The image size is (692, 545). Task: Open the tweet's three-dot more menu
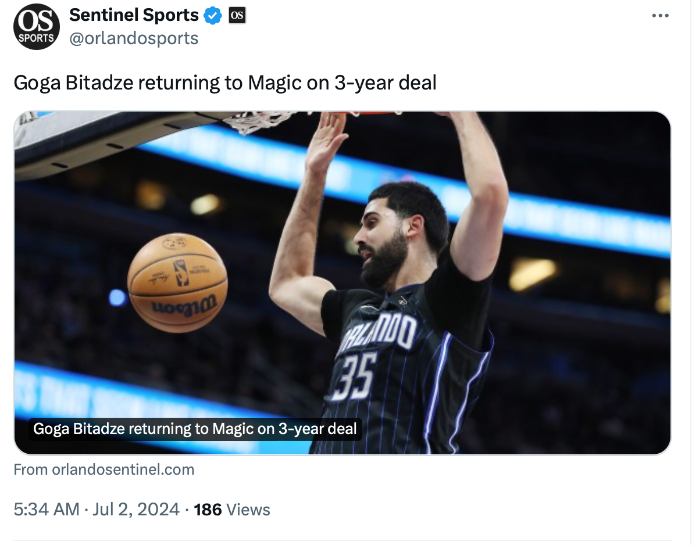(x=660, y=16)
